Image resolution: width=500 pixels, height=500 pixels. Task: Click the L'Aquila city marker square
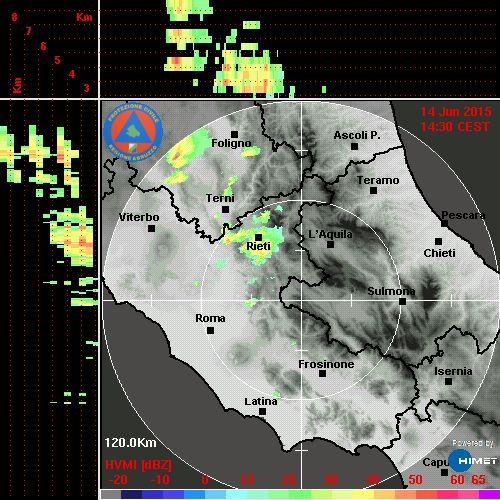330,245
